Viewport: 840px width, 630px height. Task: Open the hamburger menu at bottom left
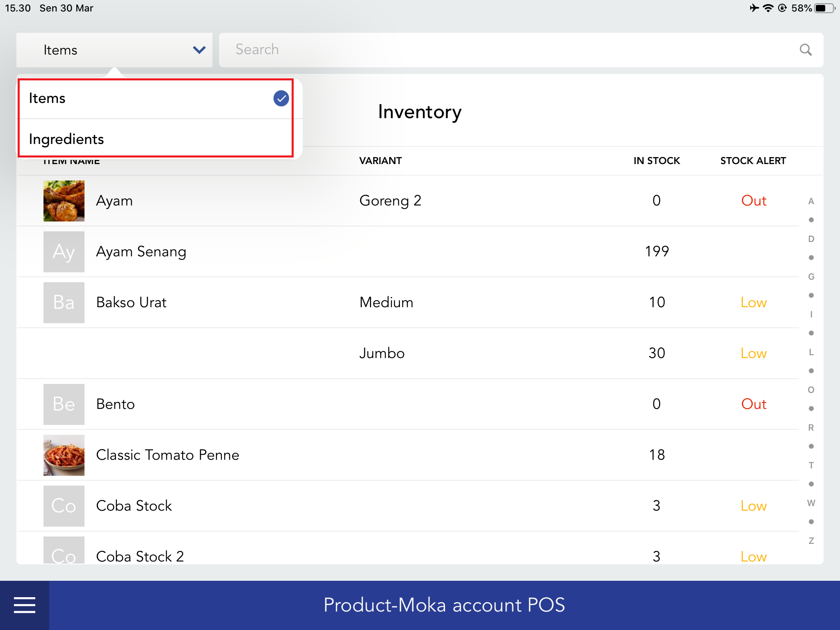coord(24,605)
